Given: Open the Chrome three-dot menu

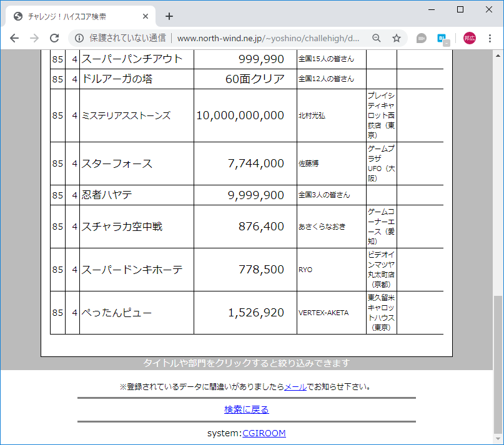Looking at the screenshot, I should coord(489,38).
